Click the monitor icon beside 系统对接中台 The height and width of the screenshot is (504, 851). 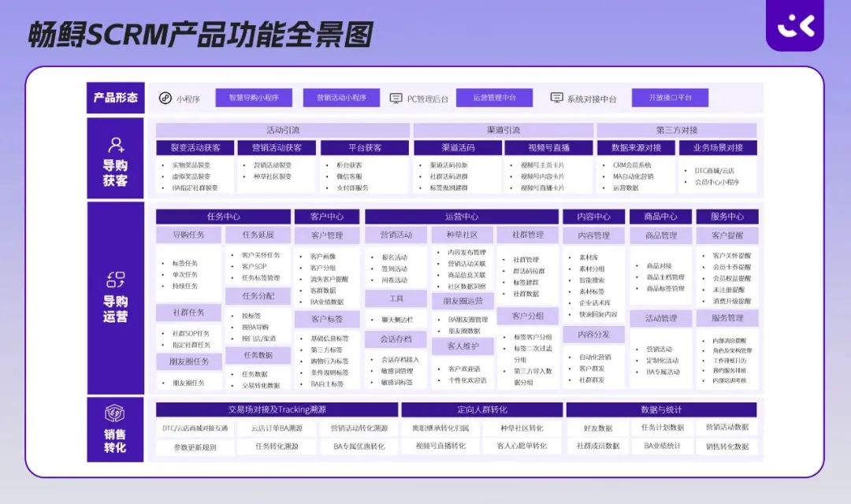coord(557,98)
